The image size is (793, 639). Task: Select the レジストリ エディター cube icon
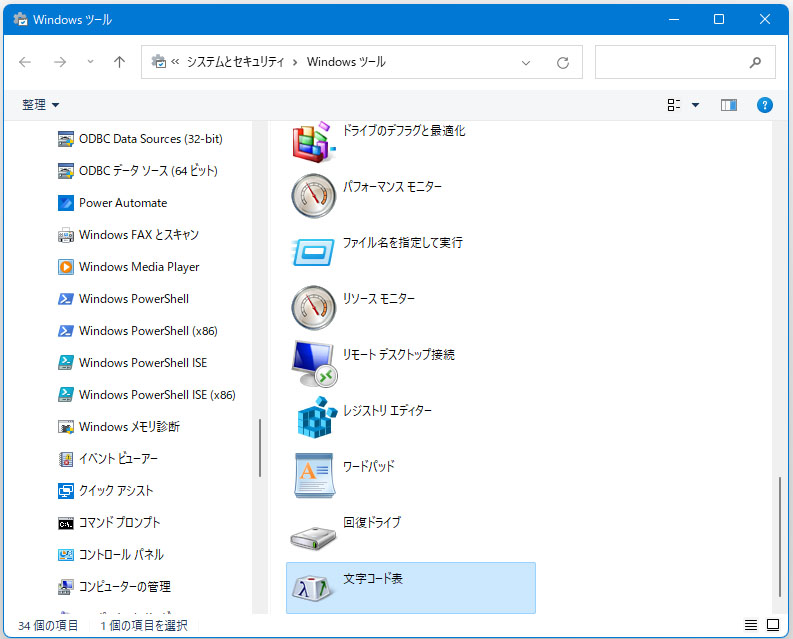pyautogui.click(x=317, y=417)
